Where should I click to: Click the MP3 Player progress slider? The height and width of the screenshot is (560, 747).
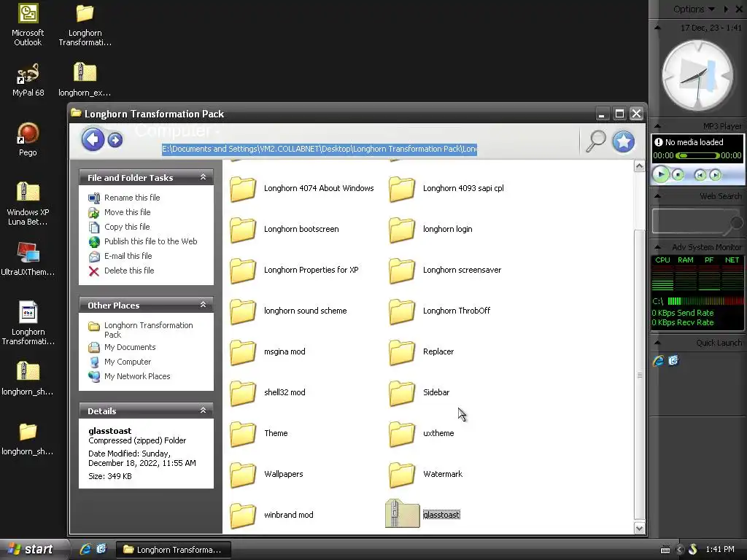pyautogui.click(x=697, y=156)
